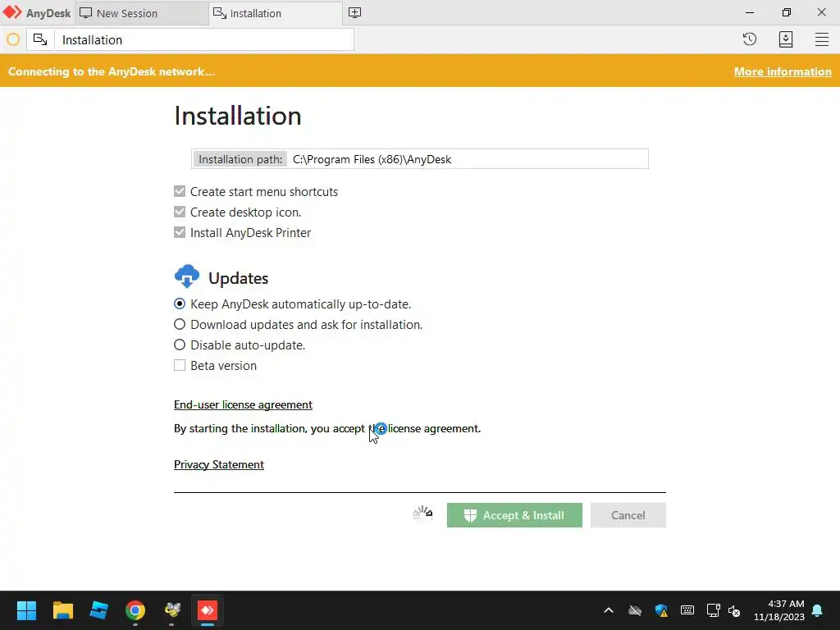Click the license acceptance notice text
840x630 pixels.
point(327,428)
